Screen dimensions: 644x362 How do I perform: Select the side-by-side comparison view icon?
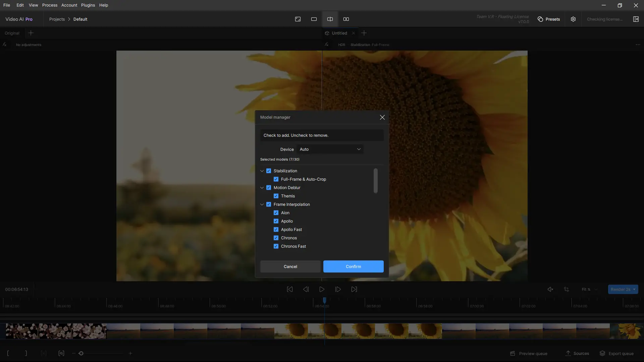(x=346, y=19)
